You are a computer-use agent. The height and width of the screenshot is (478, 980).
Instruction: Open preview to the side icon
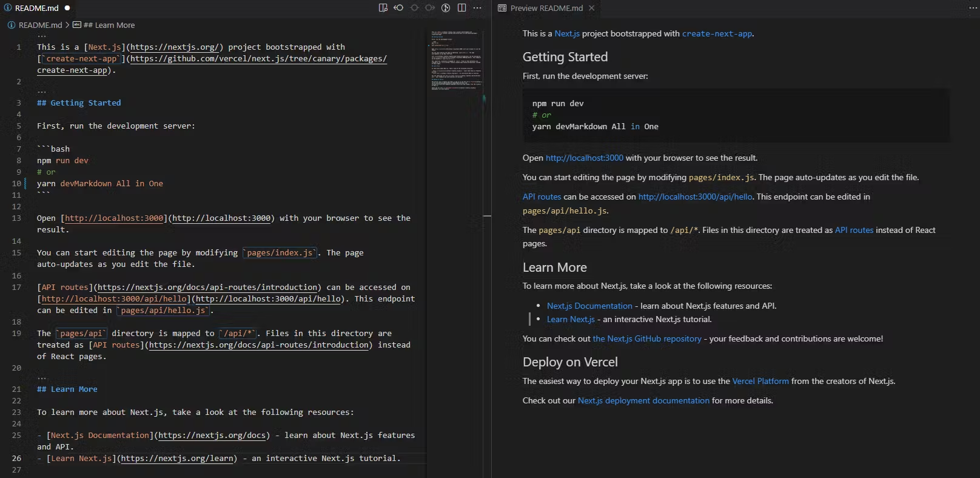tap(383, 8)
